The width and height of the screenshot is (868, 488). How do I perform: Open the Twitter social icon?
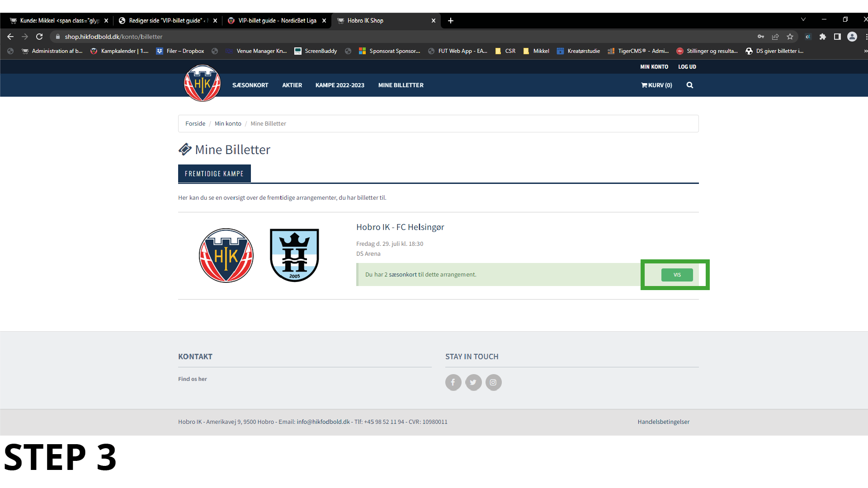point(473,382)
